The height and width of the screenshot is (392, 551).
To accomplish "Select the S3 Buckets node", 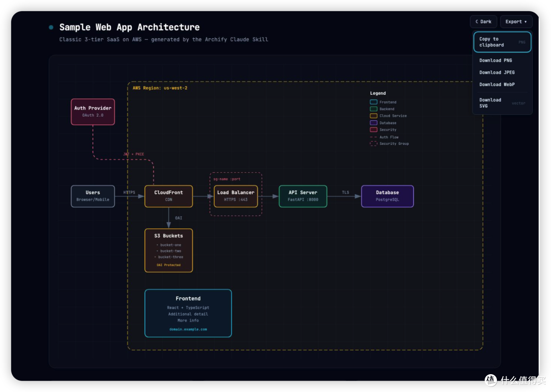I will click(169, 250).
